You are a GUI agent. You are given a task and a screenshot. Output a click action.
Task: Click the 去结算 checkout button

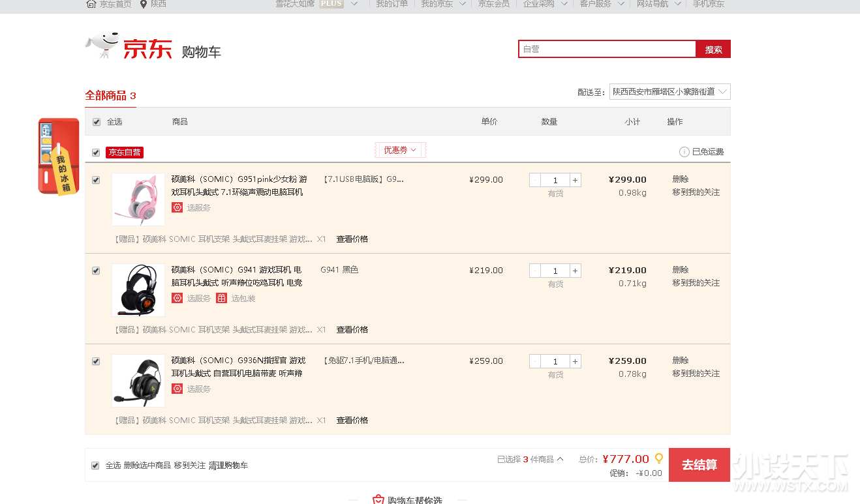tap(699, 465)
